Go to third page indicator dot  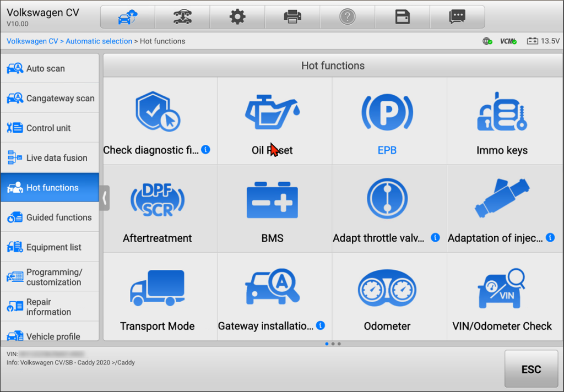click(x=339, y=344)
